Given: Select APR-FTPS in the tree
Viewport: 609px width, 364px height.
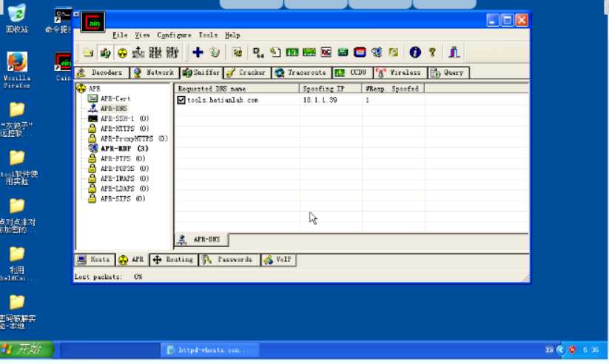Looking at the screenshot, I should [x=123, y=158].
